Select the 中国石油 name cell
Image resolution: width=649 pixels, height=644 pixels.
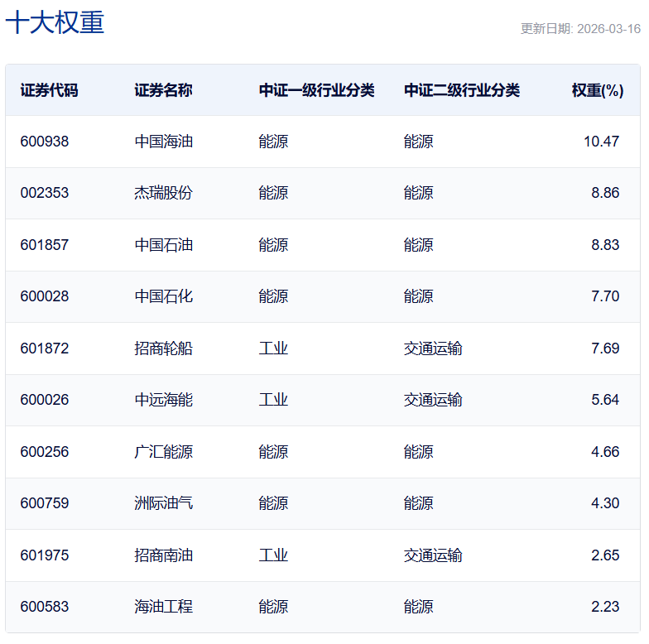(x=163, y=245)
